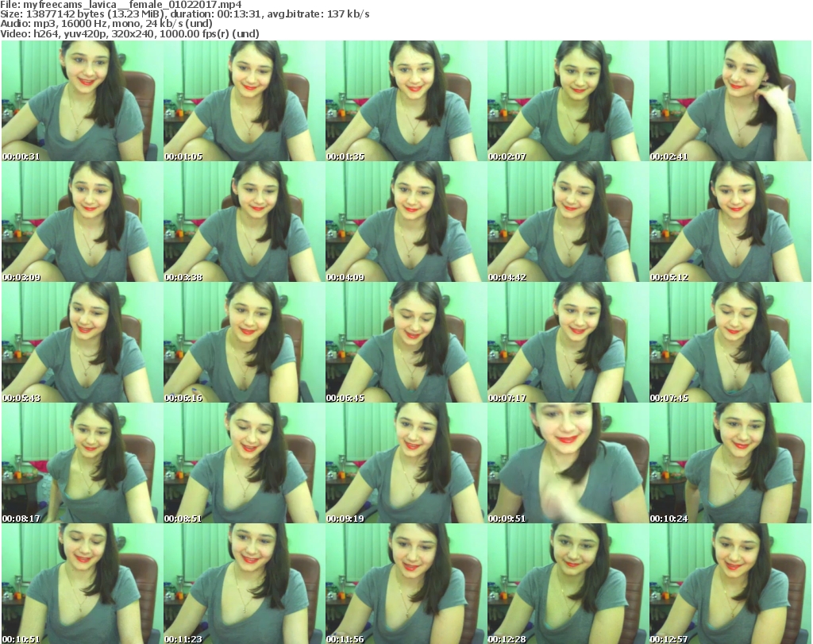Choose the frame at 00:07:17
Viewport: 813px width, 644px height.
point(568,342)
